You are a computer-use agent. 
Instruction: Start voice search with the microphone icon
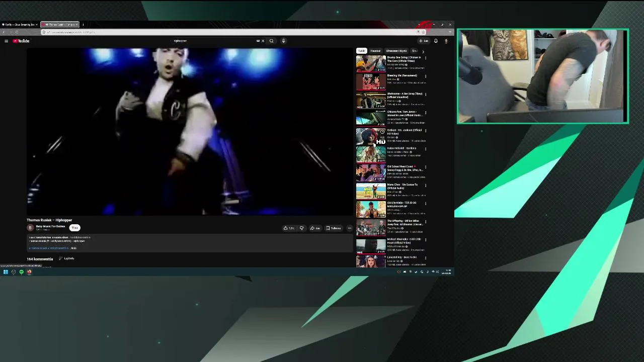tap(283, 41)
